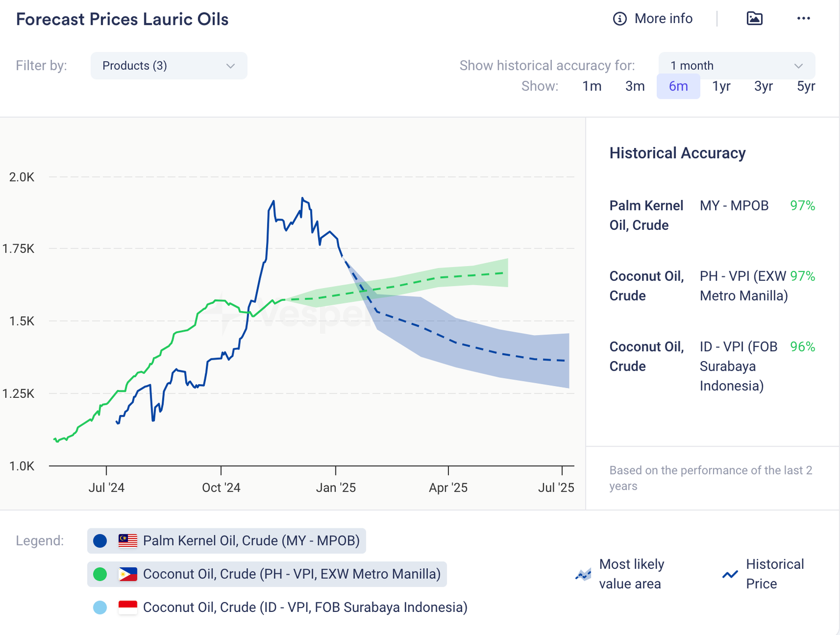Click the Malaysia flag icon in legend
This screenshot has width=840, height=635.
click(x=128, y=541)
